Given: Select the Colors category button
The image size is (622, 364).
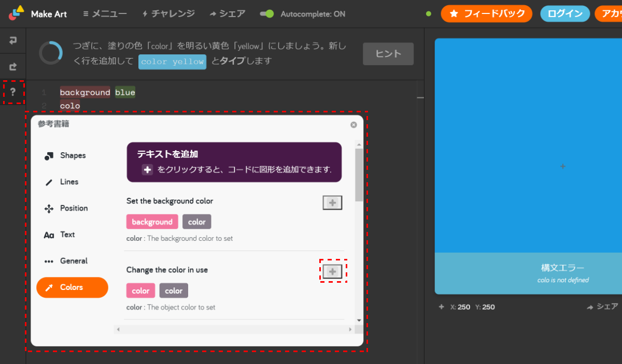Looking at the screenshot, I should (x=72, y=287).
